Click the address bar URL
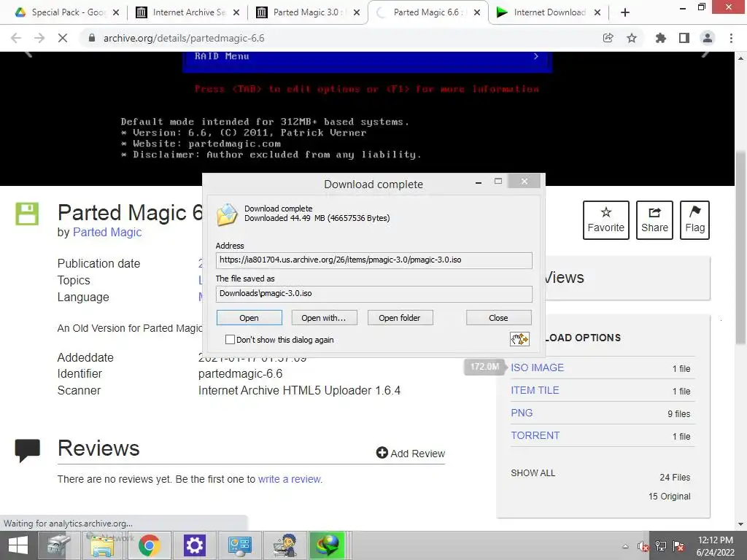747x560 pixels. pyautogui.click(x=184, y=38)
